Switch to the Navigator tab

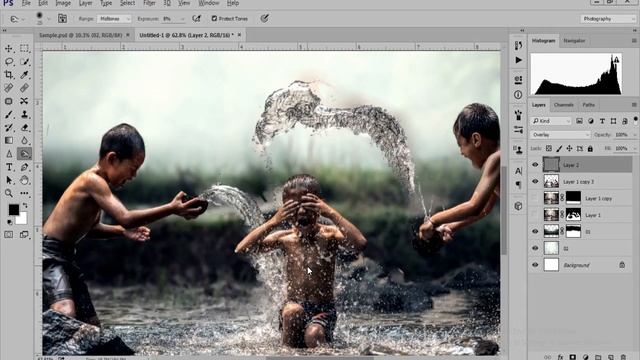click(574, 41)
